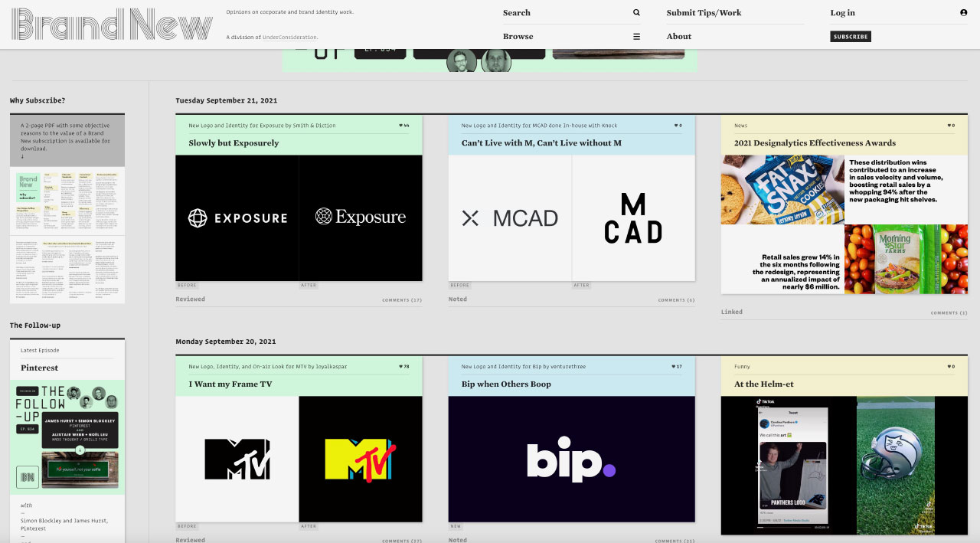Click the 'Tuesday September 21, 2021' date heading
This screenshot has width=980, height=543.
point(227,100)
